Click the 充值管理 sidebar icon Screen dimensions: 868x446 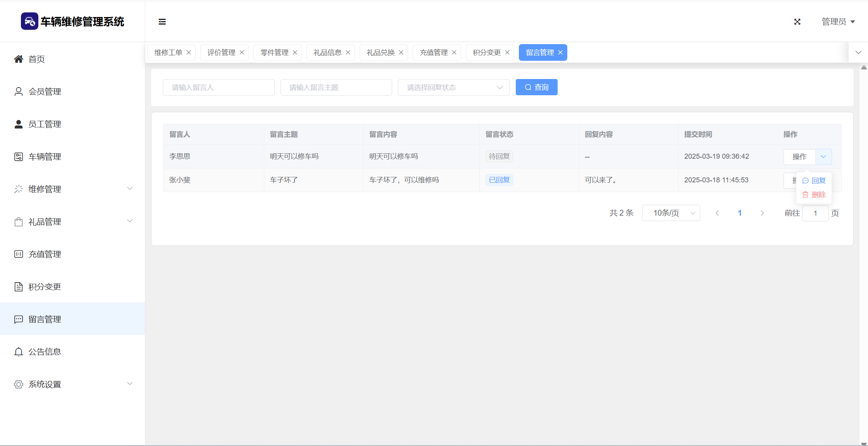(18, 254)
